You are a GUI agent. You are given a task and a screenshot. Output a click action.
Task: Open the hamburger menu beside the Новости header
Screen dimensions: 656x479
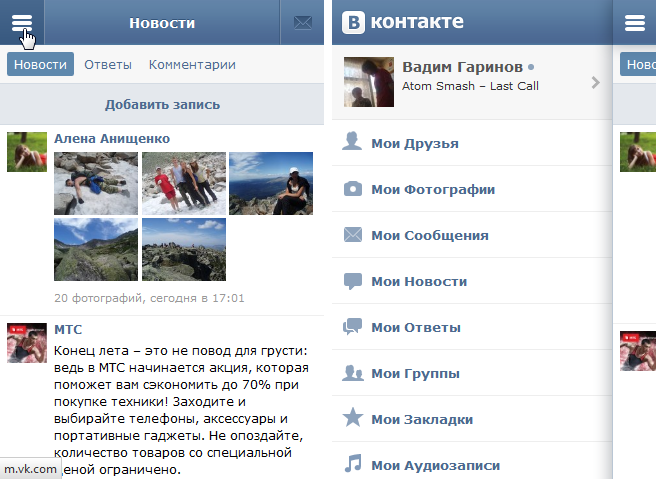[x=22, y=23]
